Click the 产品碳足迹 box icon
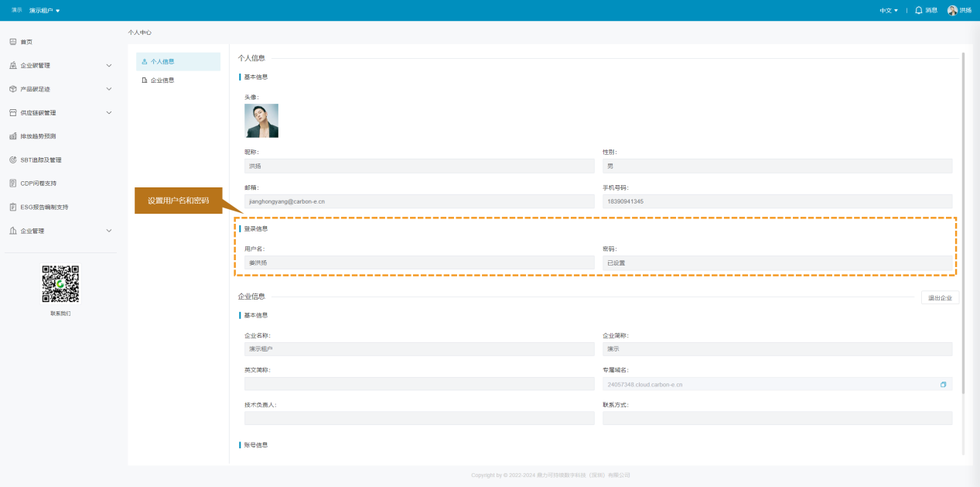The height and width of the screenshot is (487, 980). coord(13,89)
